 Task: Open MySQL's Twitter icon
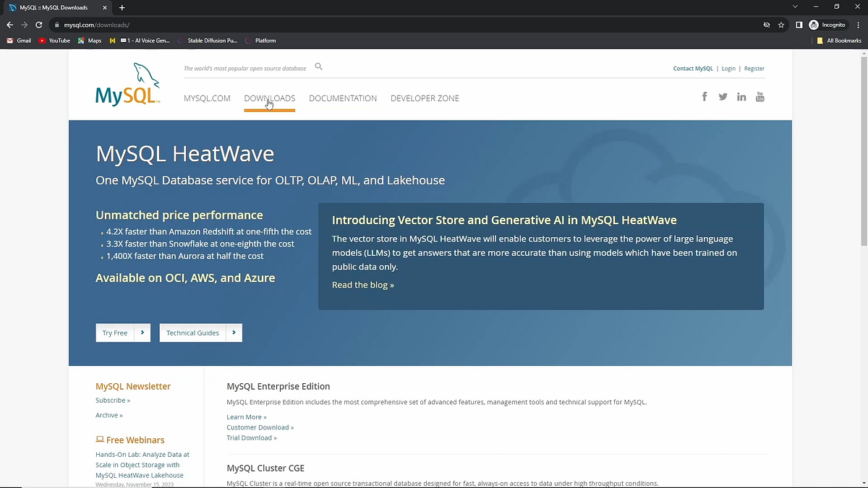click(723, 96)
